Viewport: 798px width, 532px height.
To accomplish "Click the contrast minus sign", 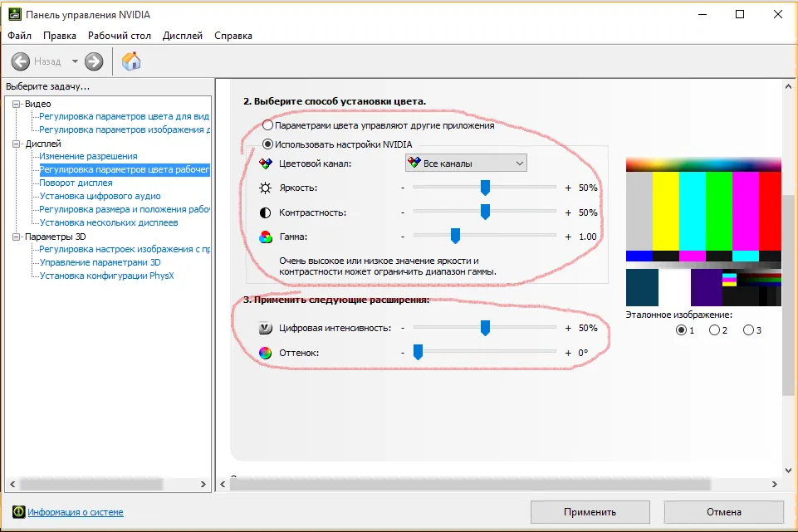I will point(403,212).
